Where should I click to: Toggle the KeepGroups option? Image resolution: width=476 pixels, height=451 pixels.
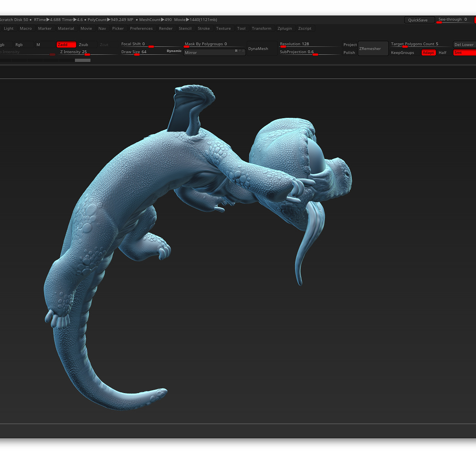pos(405,53)
